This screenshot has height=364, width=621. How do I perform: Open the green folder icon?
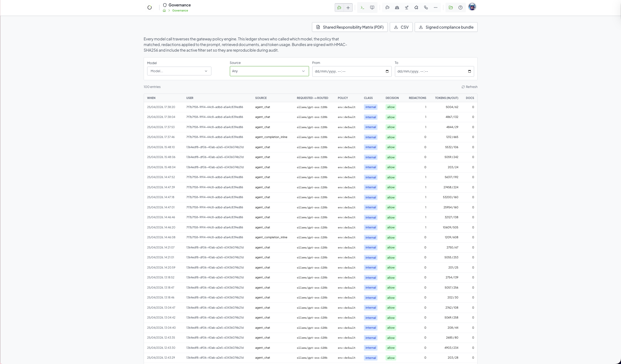pyautogui.click(x=451, y=7)
